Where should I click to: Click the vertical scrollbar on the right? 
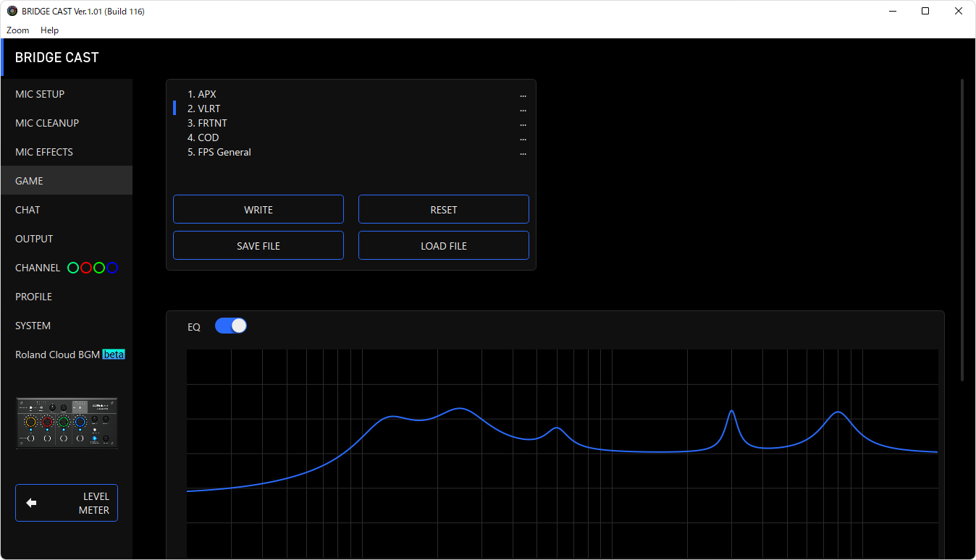click(x=962, y=229)
